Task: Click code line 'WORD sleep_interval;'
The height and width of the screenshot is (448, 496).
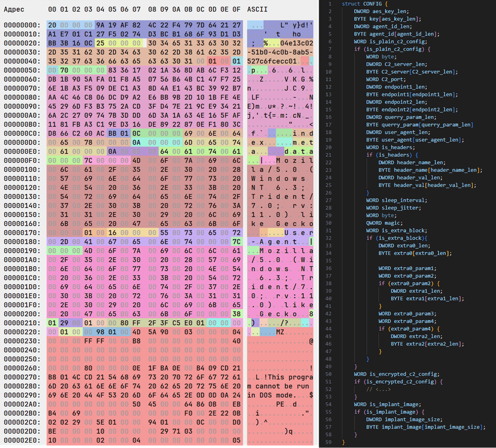Action: point(396,200)
